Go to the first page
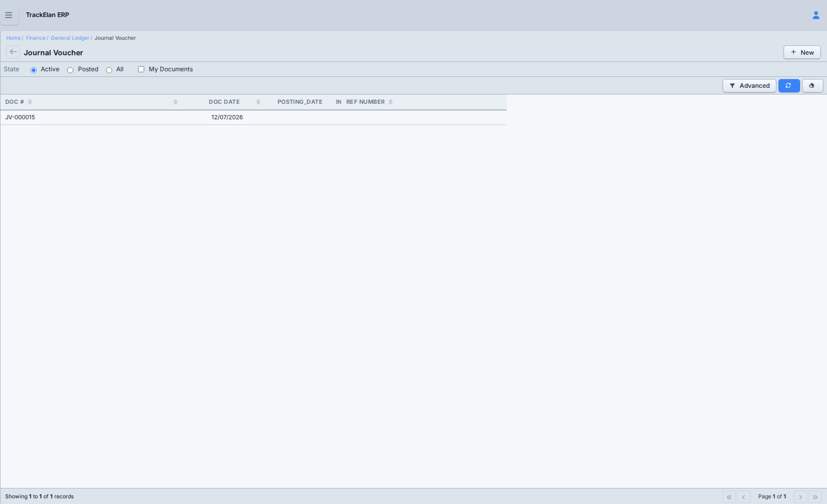This screenshot has height=504, width=827. click(x=729, y=497)
